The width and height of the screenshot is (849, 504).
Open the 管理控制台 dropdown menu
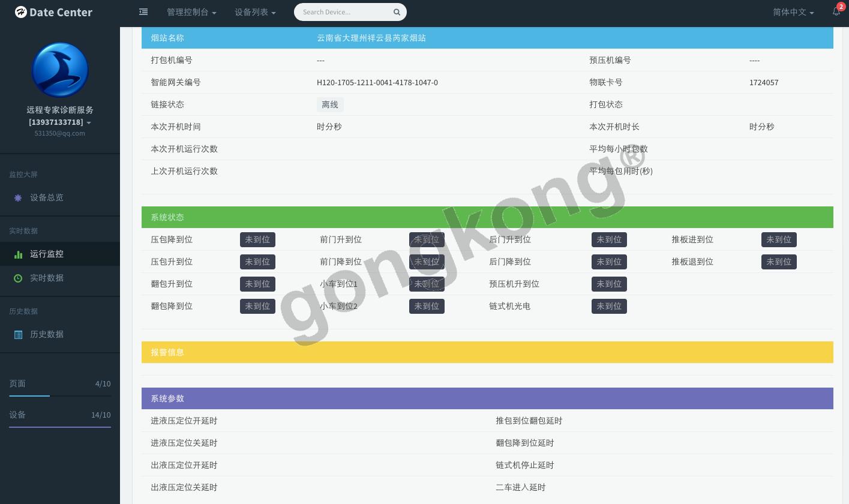coord(191,12)
